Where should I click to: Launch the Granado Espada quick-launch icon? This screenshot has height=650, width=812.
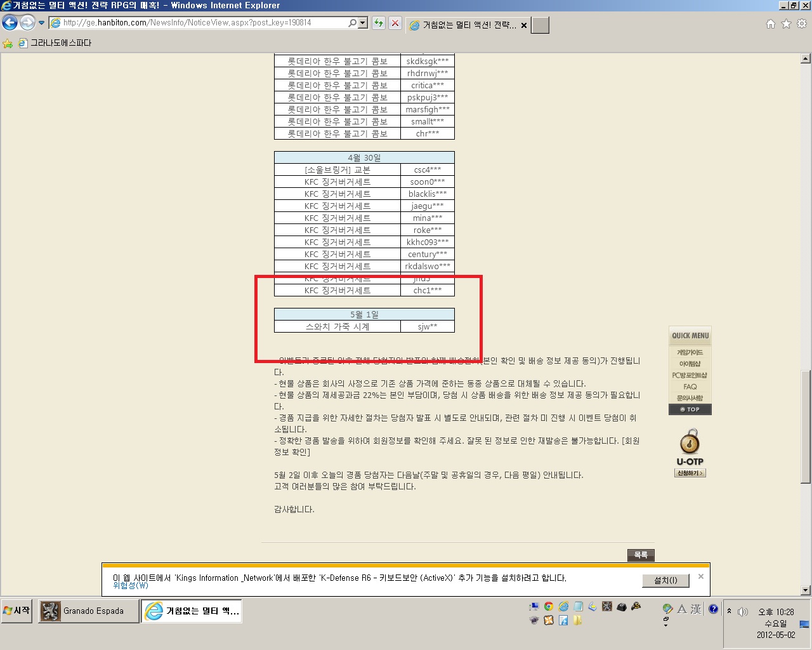pos(607,606)
